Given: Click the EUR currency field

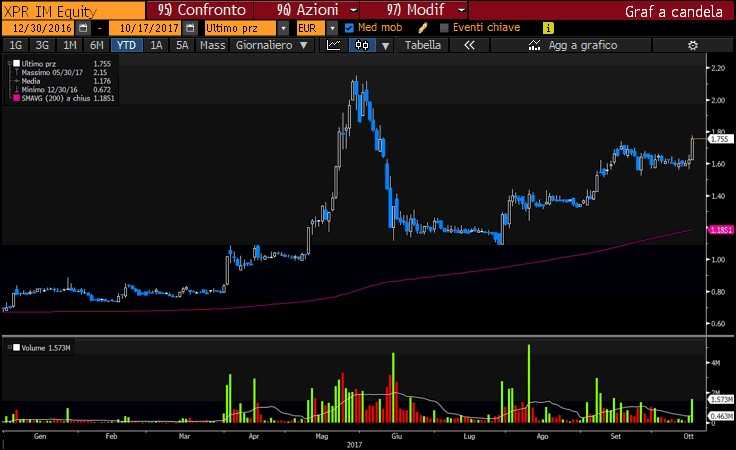Looking at the screenshot, I should click(310, 28).
